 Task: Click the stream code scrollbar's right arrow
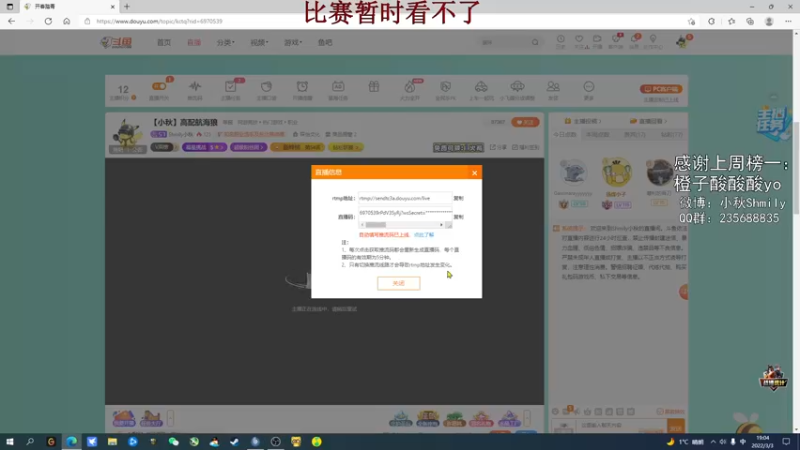441,225
